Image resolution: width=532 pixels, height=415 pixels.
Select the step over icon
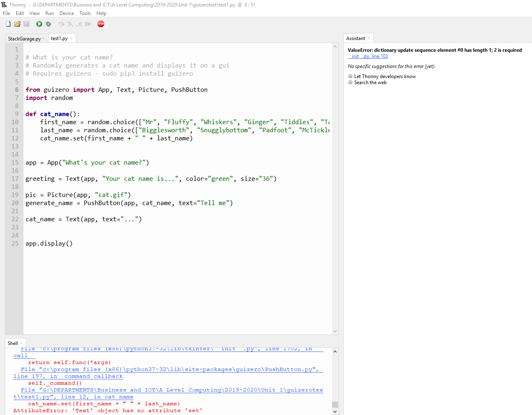click(61, 24)
